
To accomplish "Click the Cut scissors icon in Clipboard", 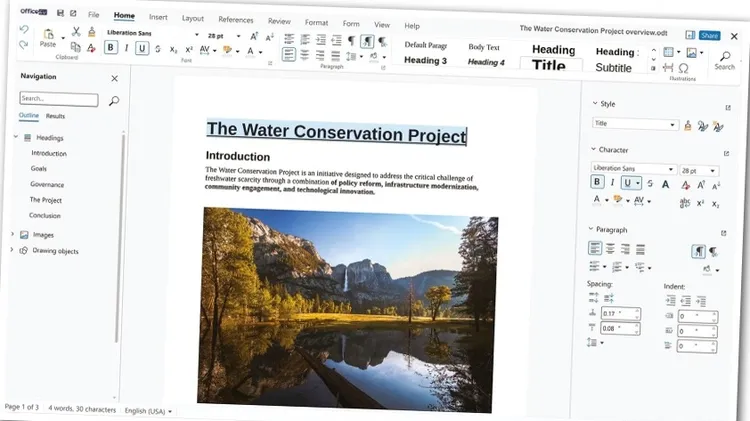I will click(76, 32).
